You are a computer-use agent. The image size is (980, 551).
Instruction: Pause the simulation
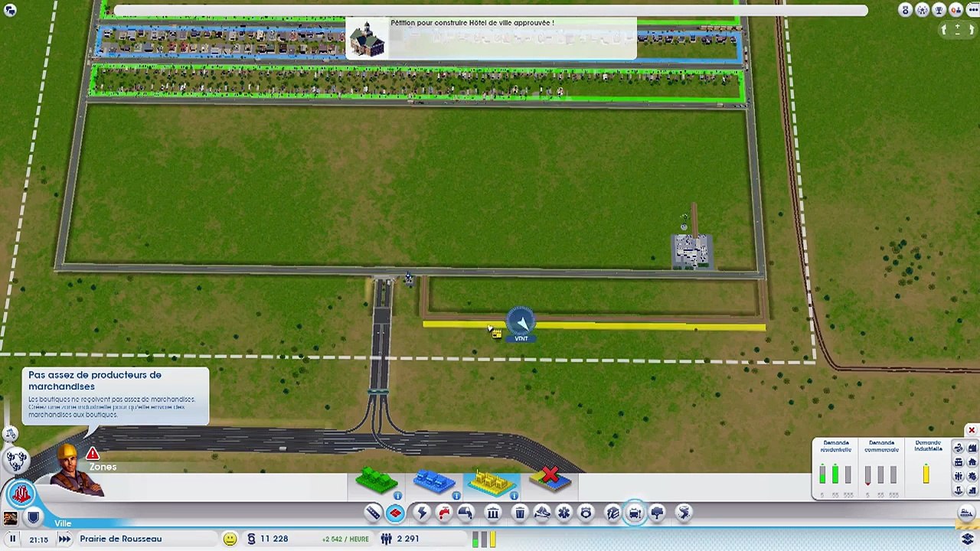pyautogui.click(x=12, y=539)
